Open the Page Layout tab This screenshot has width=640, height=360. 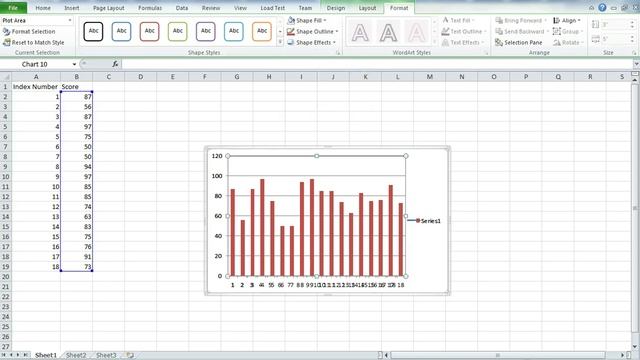109,8
